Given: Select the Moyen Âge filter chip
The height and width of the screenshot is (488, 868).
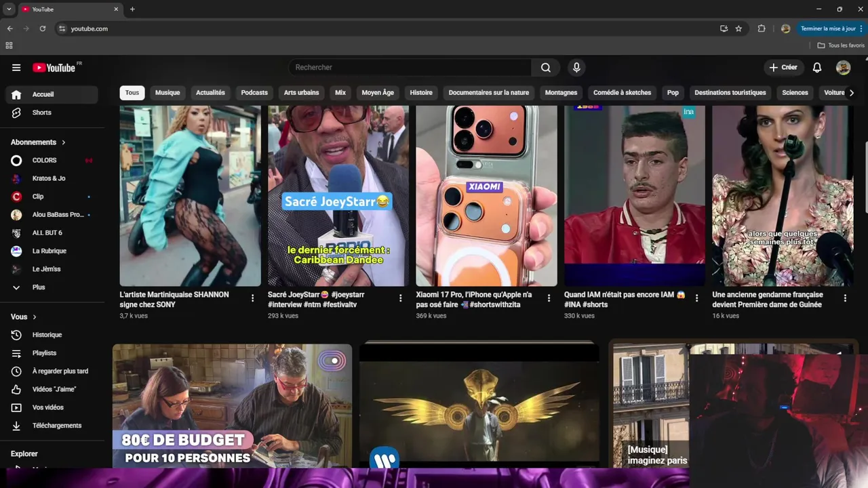Looking at the screenshot, I should click(x=378, y=93).
